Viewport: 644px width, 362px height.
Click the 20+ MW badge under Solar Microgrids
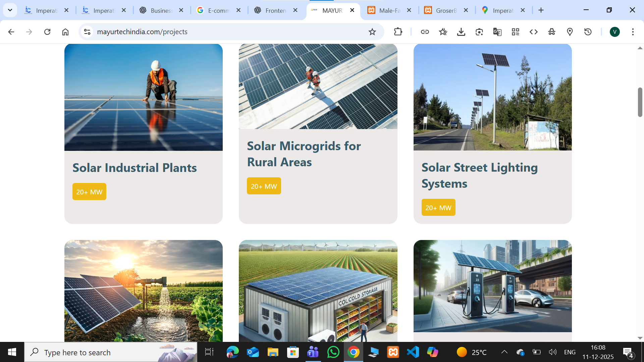264,186
